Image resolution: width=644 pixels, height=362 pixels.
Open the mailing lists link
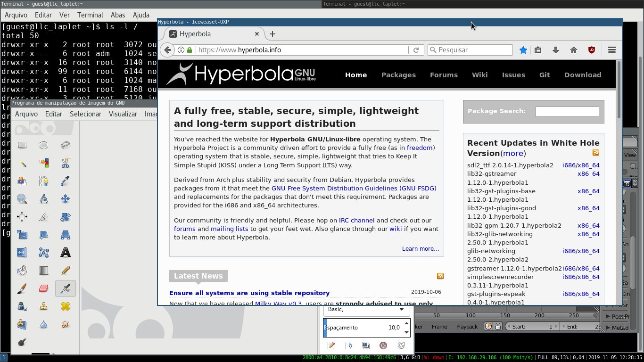229,229
